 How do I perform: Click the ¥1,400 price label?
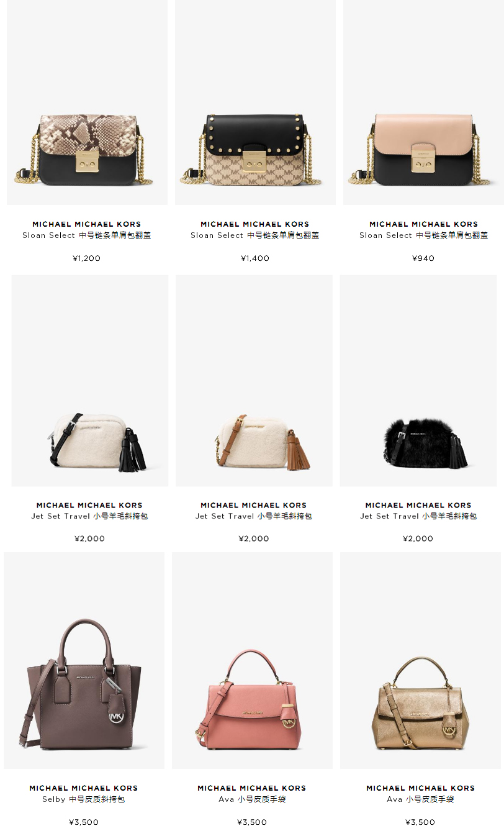coord(255,258)
